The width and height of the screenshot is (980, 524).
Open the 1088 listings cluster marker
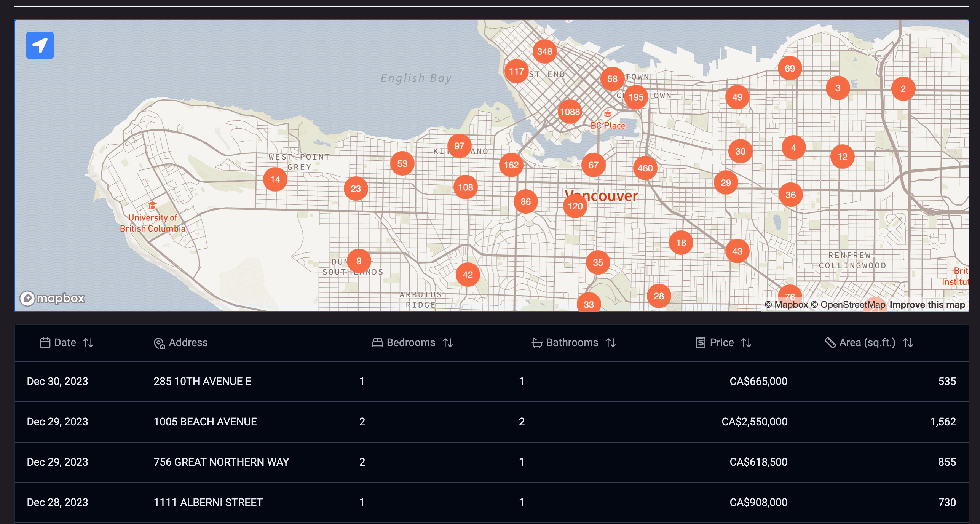coord(570,112)
